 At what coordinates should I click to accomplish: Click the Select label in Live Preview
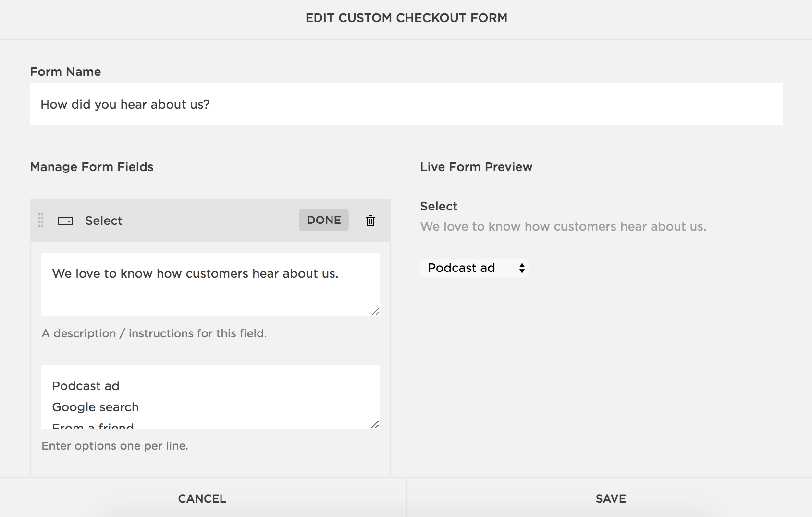point(439,206)
